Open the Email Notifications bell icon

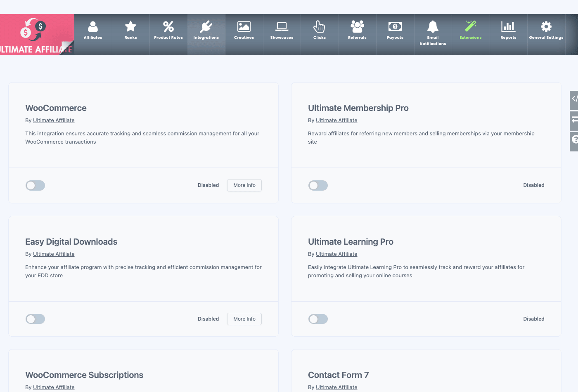point(433,26)
